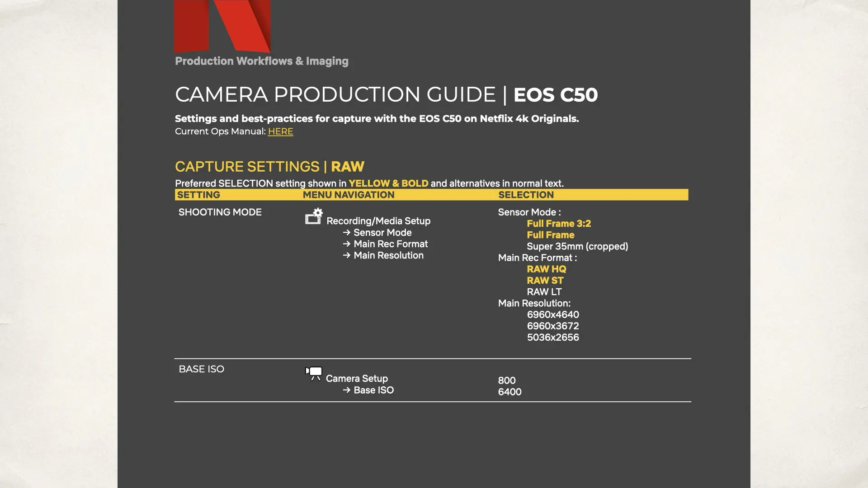
Task: Click the Recording/Media Setup gear icon
Action: pyautogui.click(x=314, y=216)
